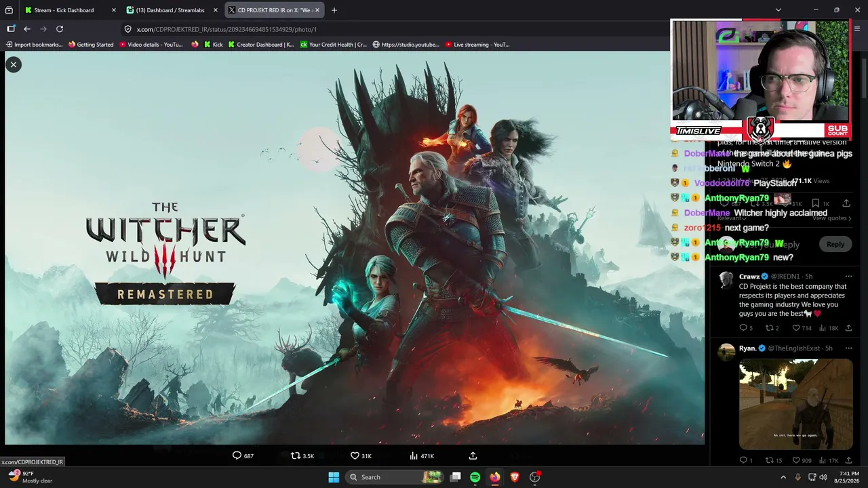This screenshot has height=488, width=868.
Task: Like the Witcher 3 Remastered photo
Action: coord(360,455)
